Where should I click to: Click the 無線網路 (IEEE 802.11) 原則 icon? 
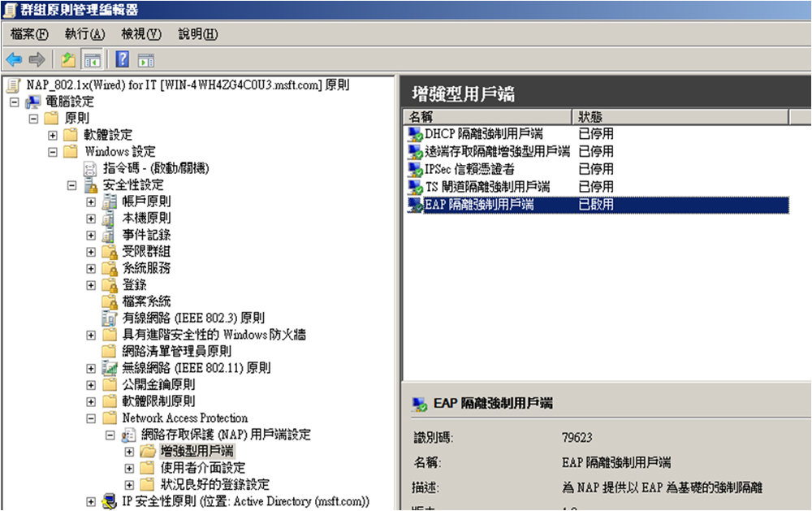[x=110, y=368]
